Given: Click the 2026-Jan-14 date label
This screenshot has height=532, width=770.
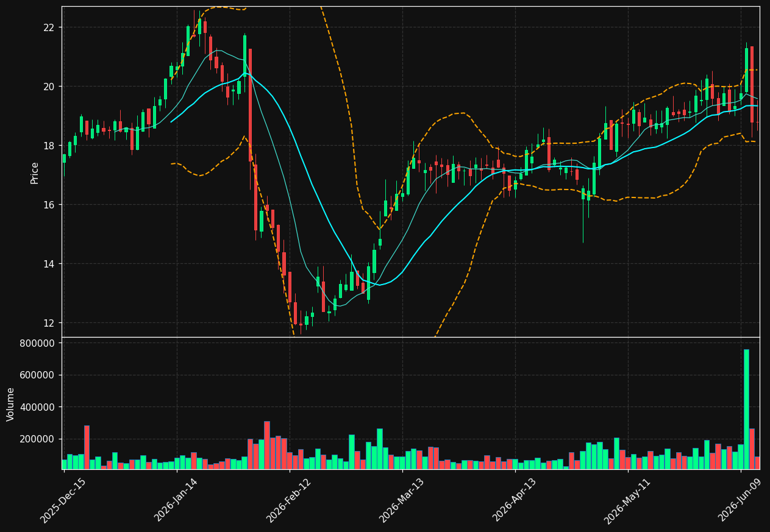Looking at the screenshot, I should point(176,500).
